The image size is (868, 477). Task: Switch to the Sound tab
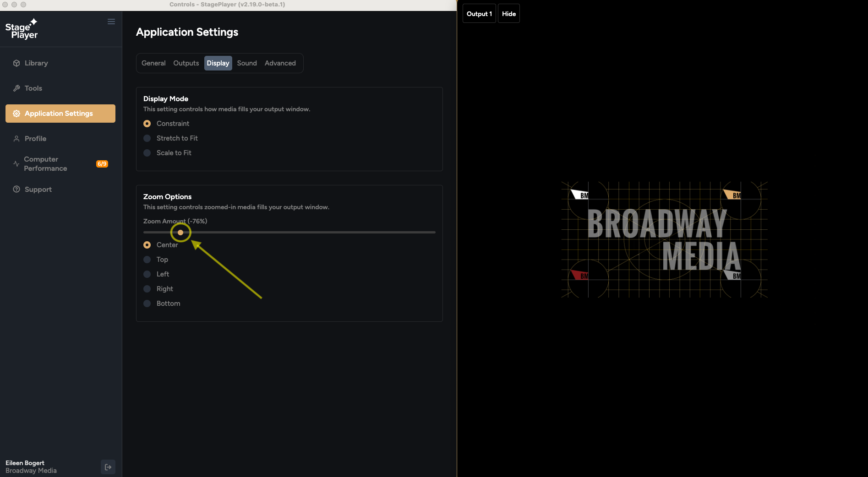click(247, 63)
